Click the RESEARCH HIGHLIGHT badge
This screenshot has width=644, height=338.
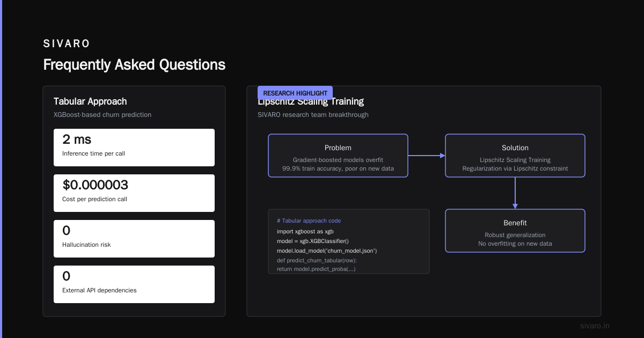pyautogui.click(x=295, y=93)
